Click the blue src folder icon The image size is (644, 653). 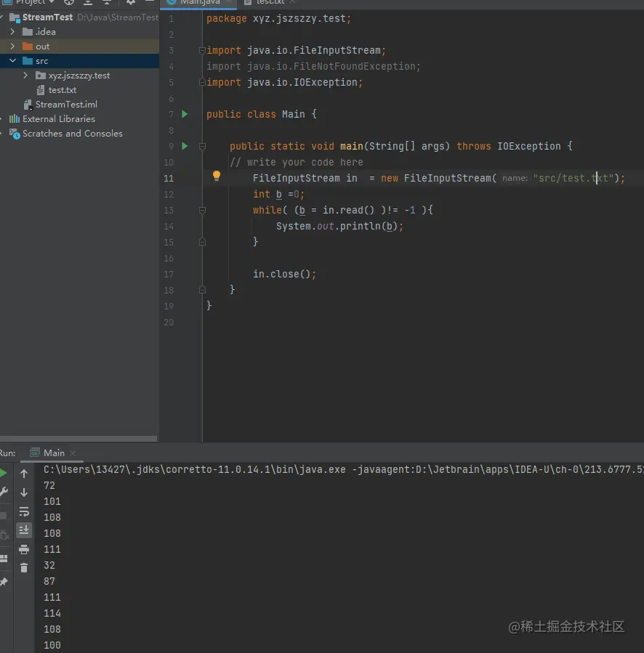pos(28,61)
